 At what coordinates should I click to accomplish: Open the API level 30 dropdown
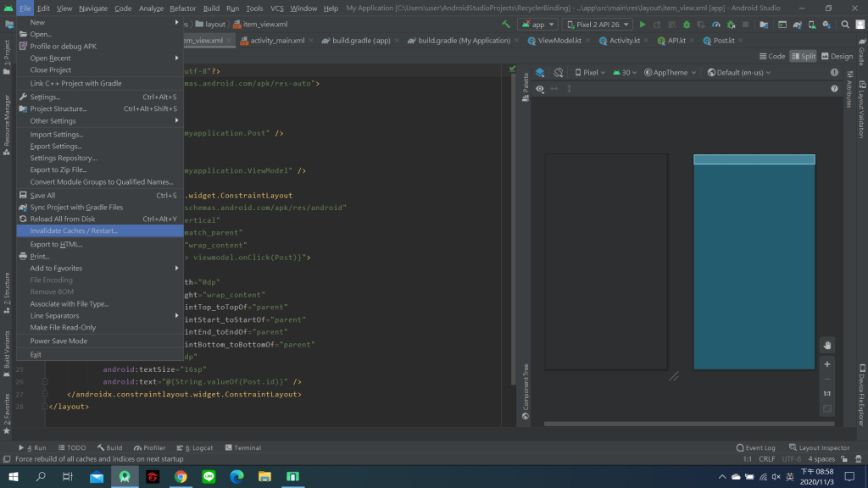625,73
